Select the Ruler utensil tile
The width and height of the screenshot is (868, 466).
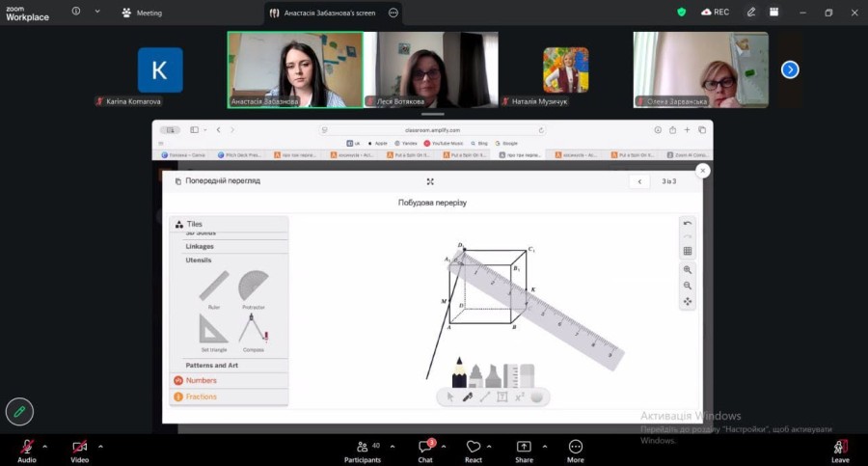[214, 288]
